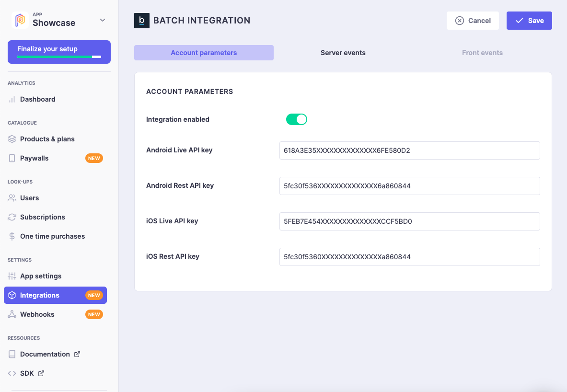The width and height of the screenshot is (567, 392).
Task: Click the Dashboard bar chart icon
Action: [x=12, y=99]
